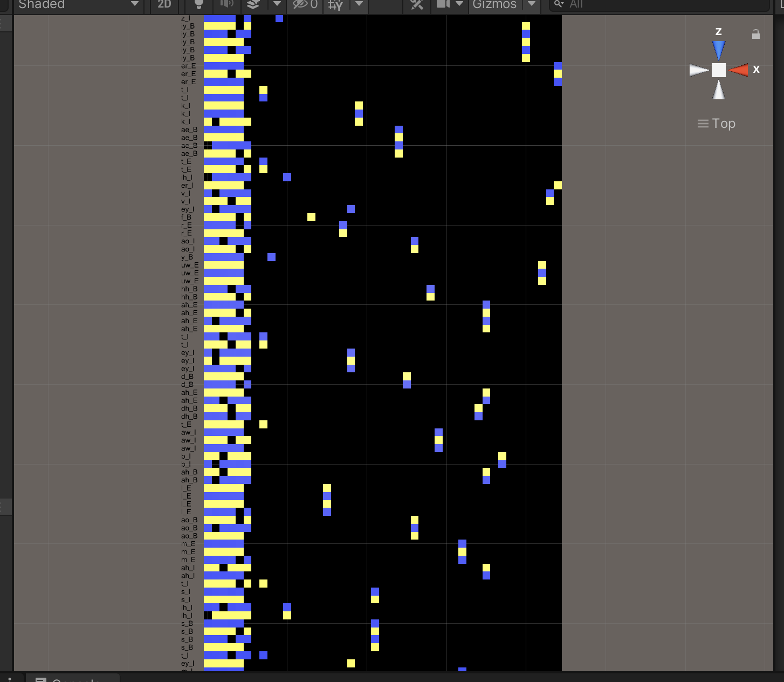Image resolution: width=784 pixels, height=682 pixels.
Task: Expand the effects dropdown arrow
Action: 277,4
